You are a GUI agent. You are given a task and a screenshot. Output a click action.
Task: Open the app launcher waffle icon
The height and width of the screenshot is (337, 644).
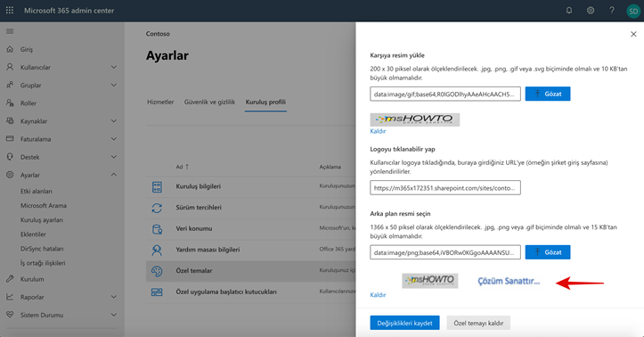(10, 11)
